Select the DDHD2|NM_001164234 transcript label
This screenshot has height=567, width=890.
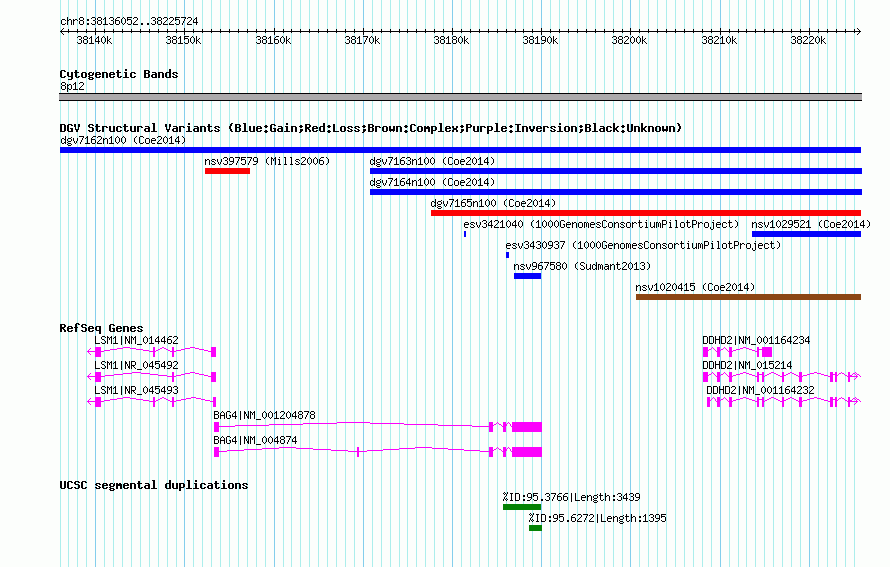click(x=756, y=341)
